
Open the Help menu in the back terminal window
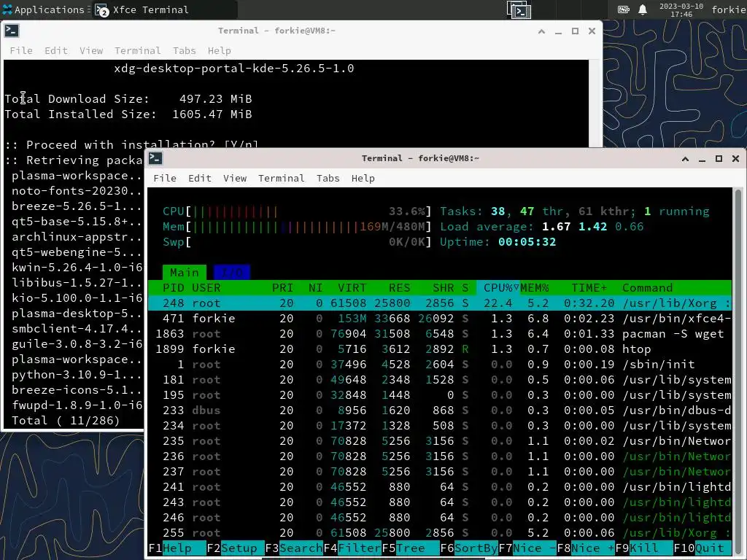(219, 50)
